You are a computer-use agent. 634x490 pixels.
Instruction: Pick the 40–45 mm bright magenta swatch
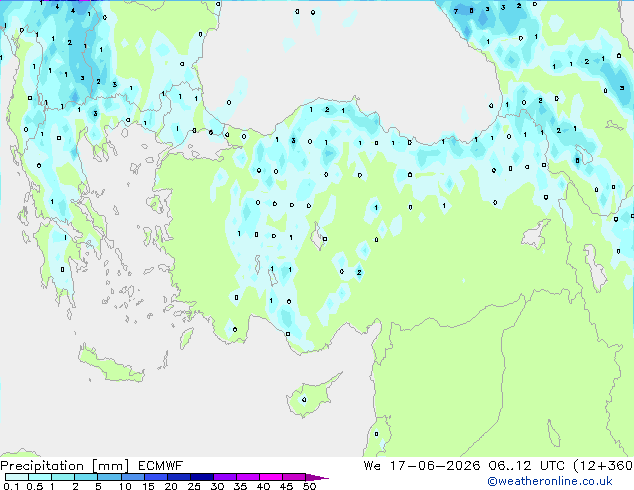(271, 477)
